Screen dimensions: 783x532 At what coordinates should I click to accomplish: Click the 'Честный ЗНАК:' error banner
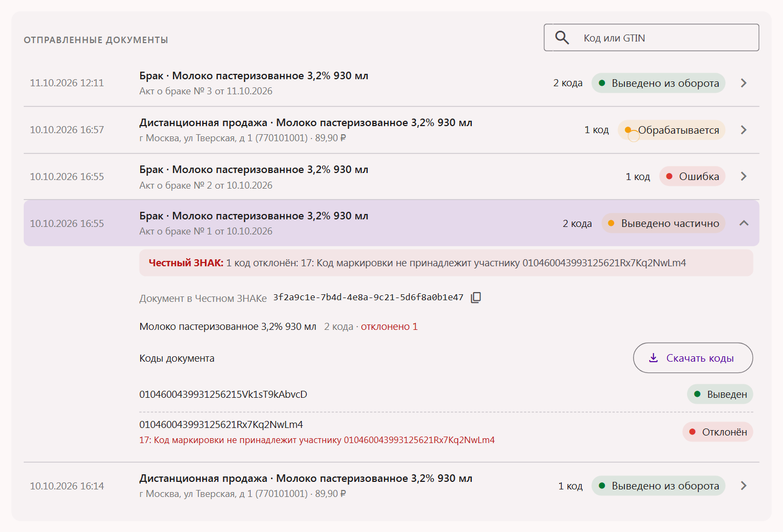click(x=446, y=263)
